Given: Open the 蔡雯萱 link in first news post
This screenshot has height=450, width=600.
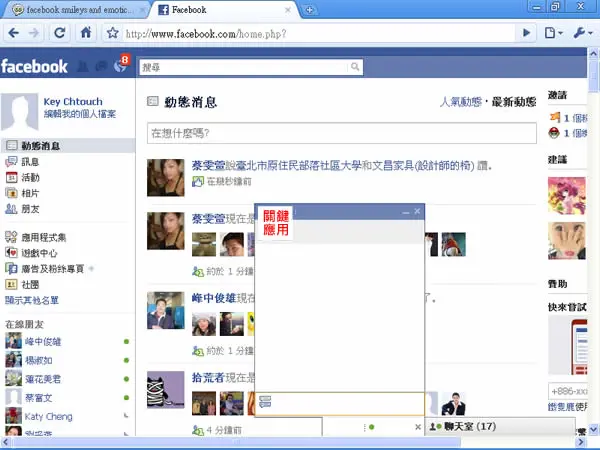Looking at the screenshot, I should click(x=208, y=165).
